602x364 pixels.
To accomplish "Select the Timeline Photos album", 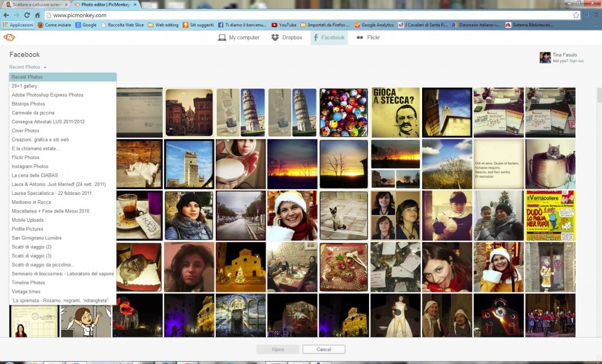I will (x=62, y=282).
